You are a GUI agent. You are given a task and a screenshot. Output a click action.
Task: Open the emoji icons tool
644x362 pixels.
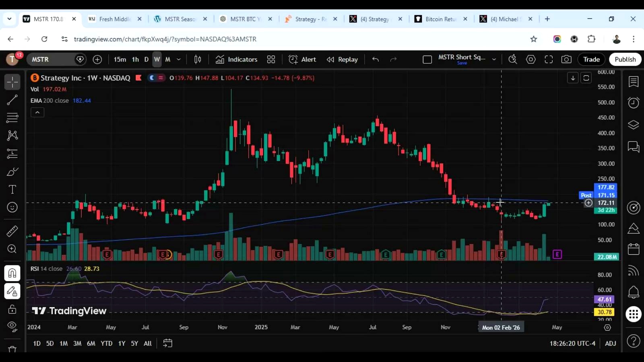pyautogui.click(x=12, y=208)
